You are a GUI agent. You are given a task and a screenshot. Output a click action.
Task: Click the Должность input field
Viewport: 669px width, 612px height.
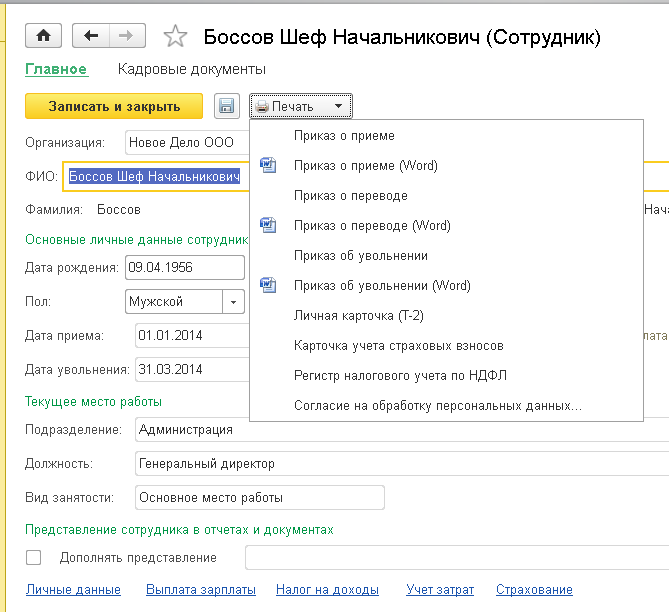pos(400,464)
